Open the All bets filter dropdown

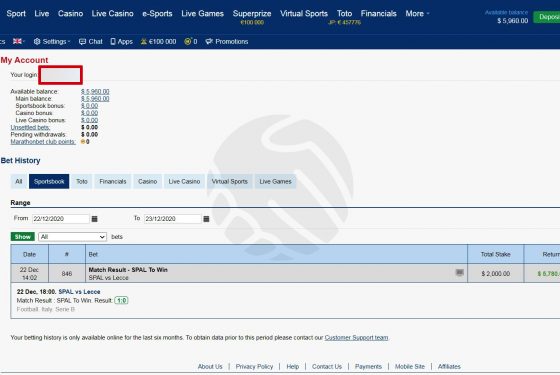click(x=72, y=237)
